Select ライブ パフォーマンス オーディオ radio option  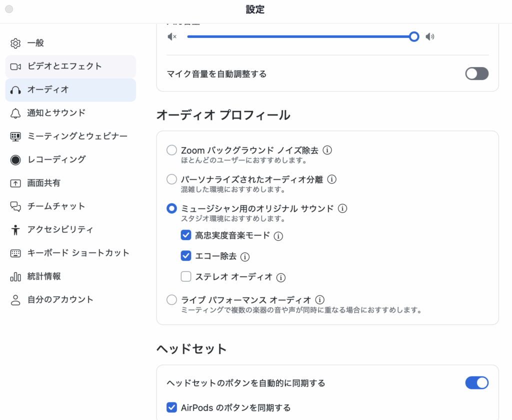[172, 300]
